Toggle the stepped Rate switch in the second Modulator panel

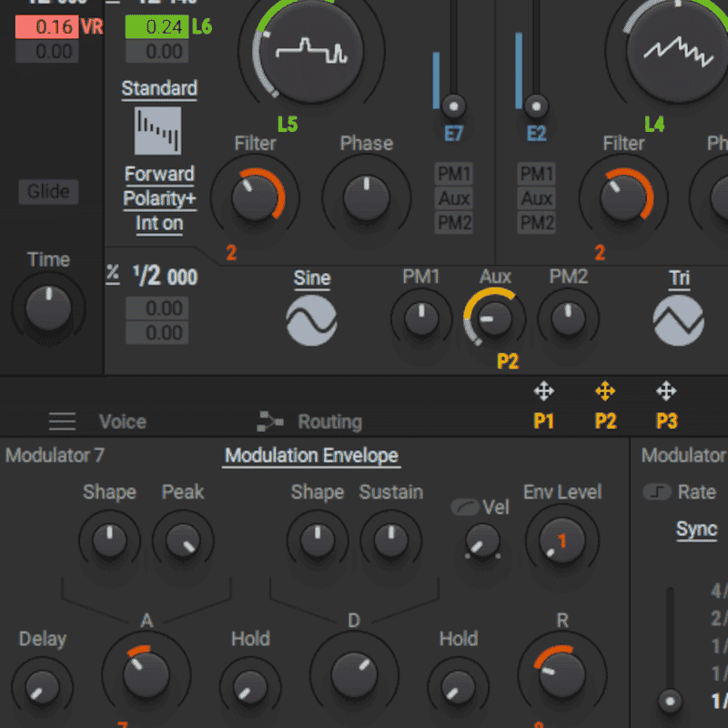657,491
